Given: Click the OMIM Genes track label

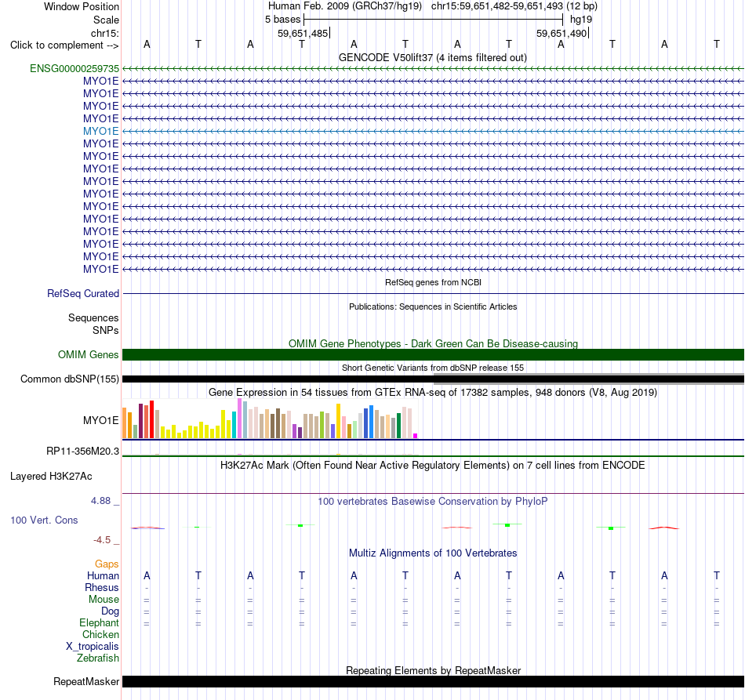Looking at the screenshot, I should [x=88, y=355].
